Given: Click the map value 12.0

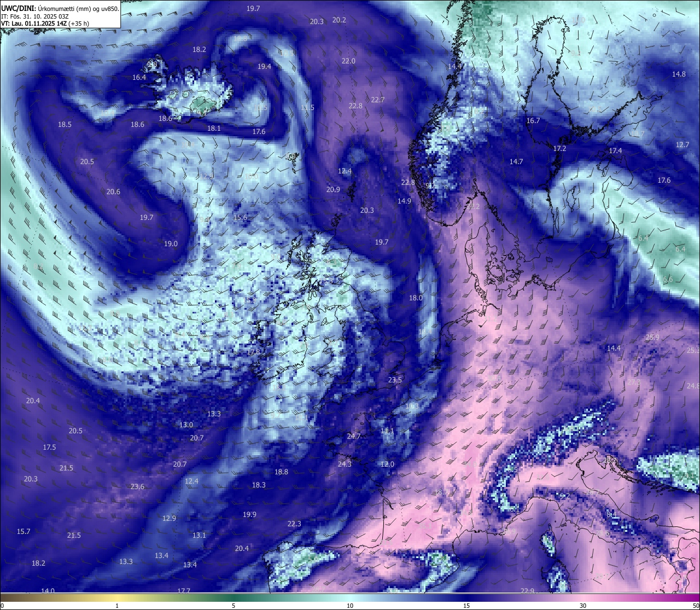Looking at the screenshot, I should 387,464.
